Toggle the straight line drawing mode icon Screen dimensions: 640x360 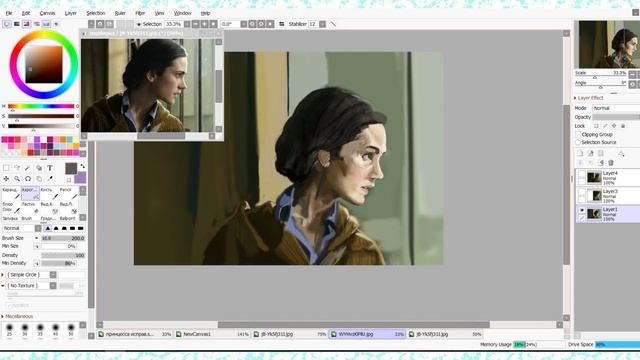point(333,24)
